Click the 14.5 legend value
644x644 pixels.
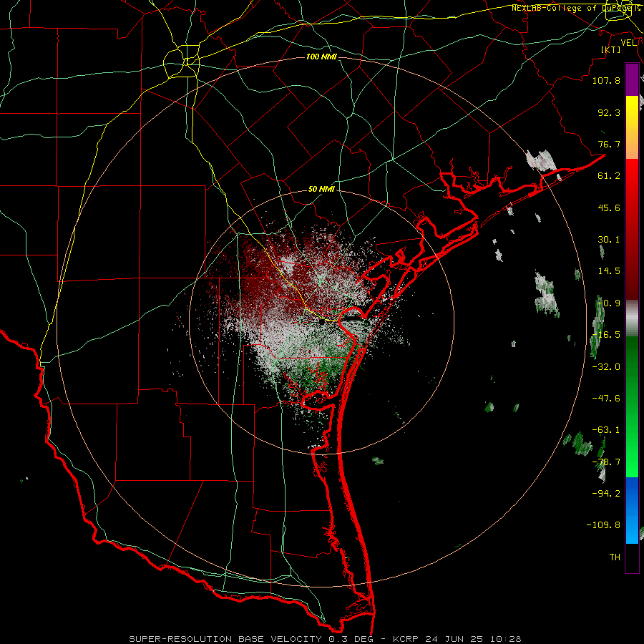(609, 271)
